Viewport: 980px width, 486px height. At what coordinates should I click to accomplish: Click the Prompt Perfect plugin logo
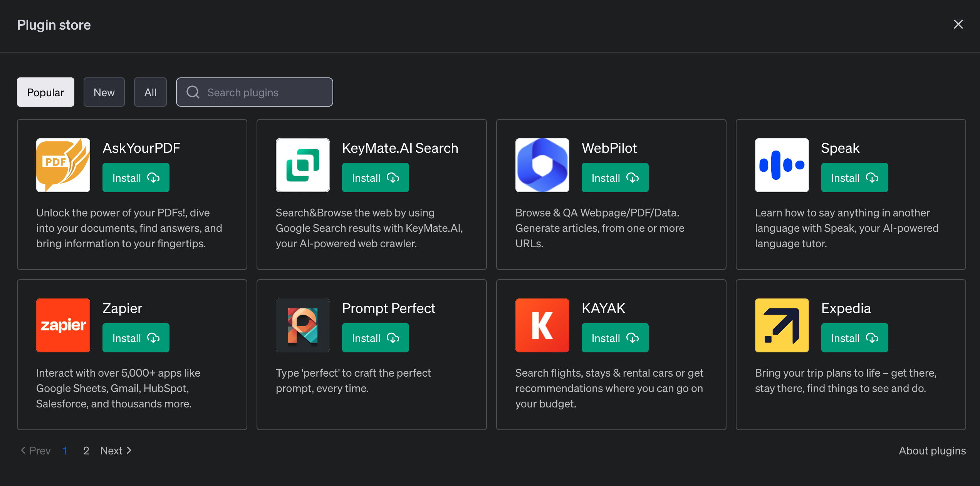coord(303,325)
